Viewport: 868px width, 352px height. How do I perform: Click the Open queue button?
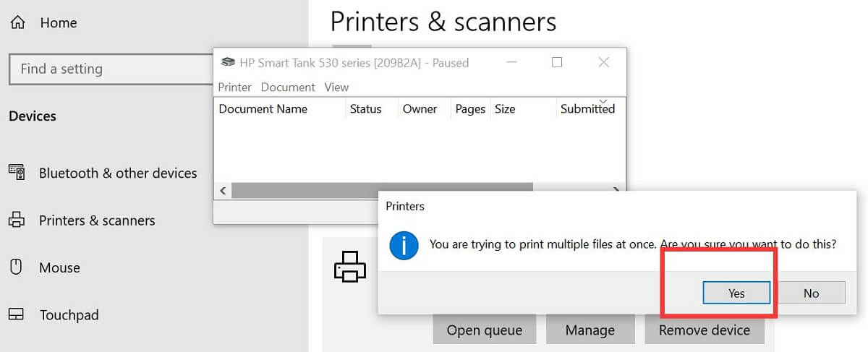point(484,330)
